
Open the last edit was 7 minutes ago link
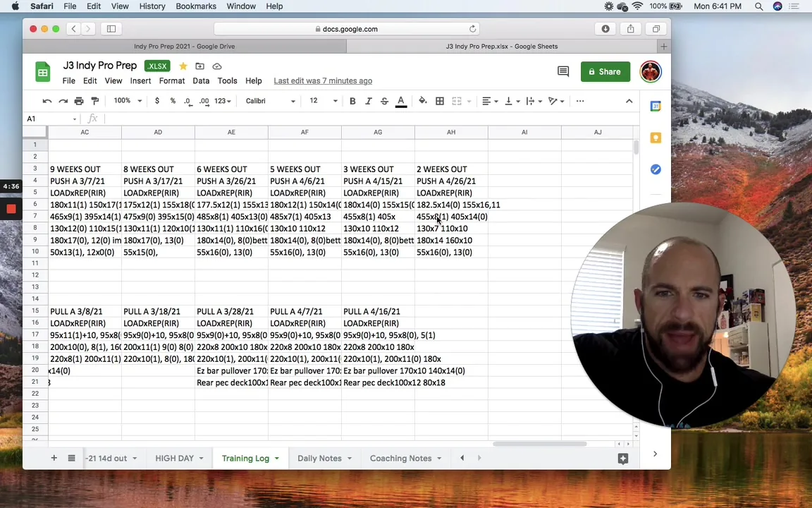[323, 81]
